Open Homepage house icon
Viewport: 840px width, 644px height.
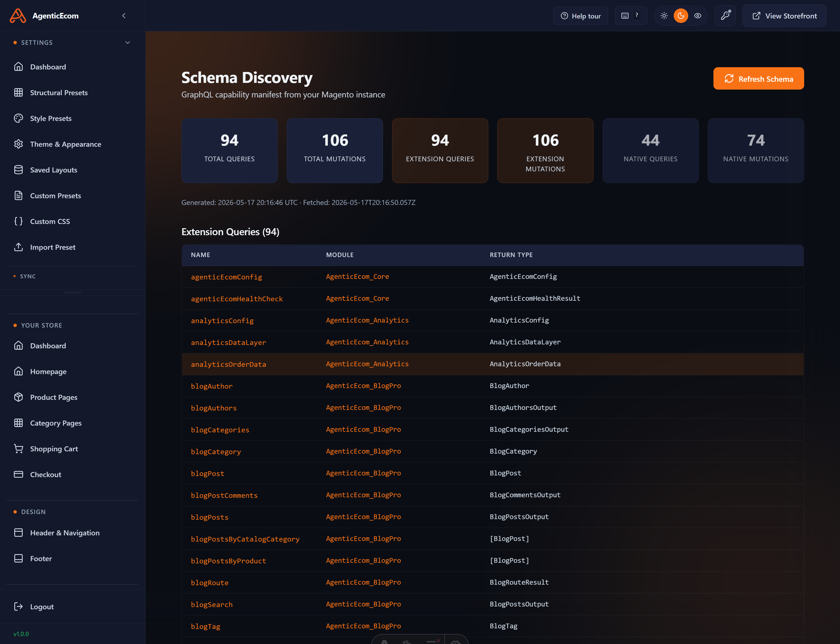(x=18, y=371)
